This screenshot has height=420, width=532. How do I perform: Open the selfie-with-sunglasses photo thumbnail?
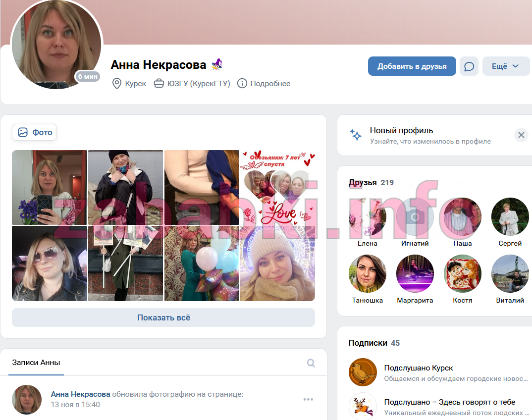pyautogui.click(x=50, y=263)
